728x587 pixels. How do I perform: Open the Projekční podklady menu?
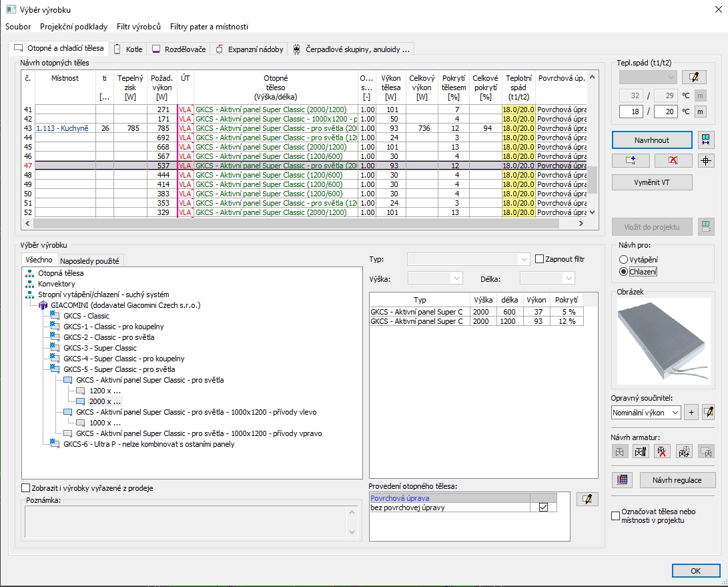[73, 27]
